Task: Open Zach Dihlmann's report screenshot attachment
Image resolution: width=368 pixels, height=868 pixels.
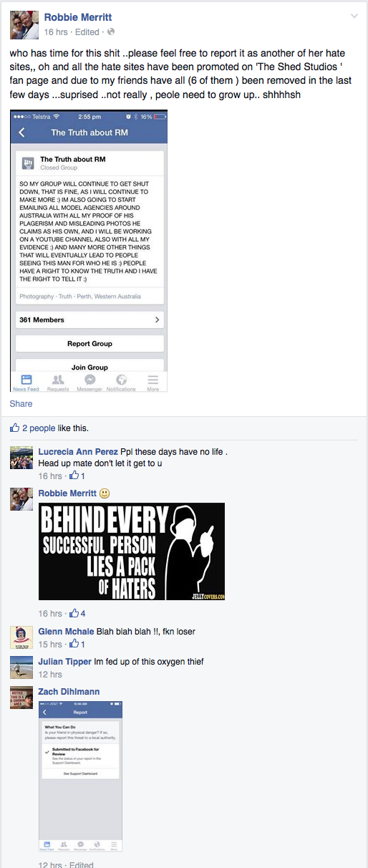Action: (81, 776)
